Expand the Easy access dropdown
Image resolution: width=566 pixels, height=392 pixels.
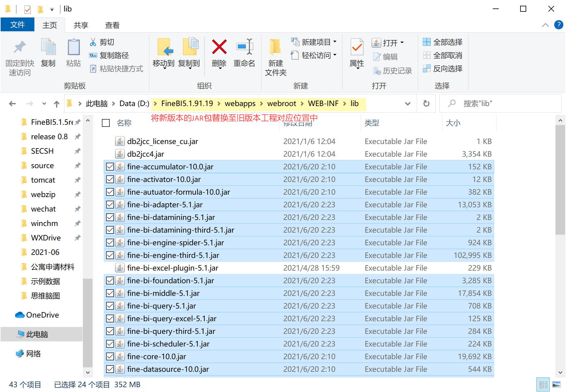(x=335, y=55)
